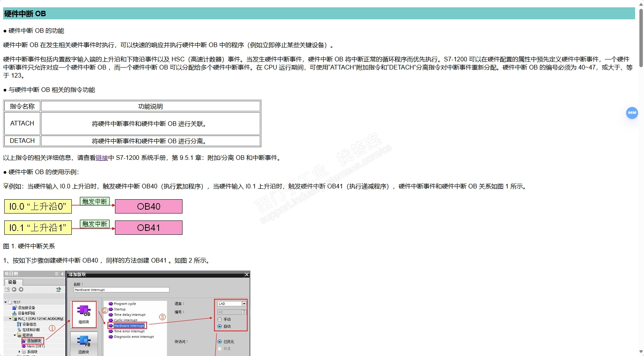Click the column-layout icon in 项目树 header
This screenshot has height=356, width=644.
point(57,274)
